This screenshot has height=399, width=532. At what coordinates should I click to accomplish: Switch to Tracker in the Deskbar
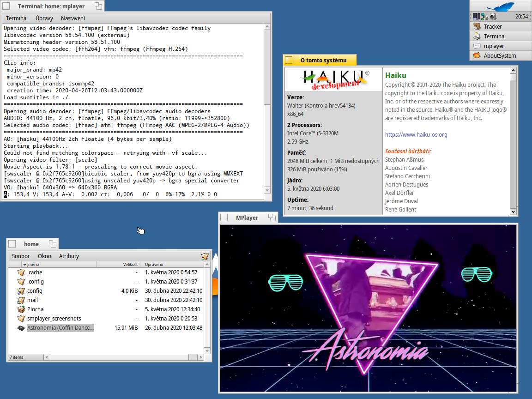point(501,26)
